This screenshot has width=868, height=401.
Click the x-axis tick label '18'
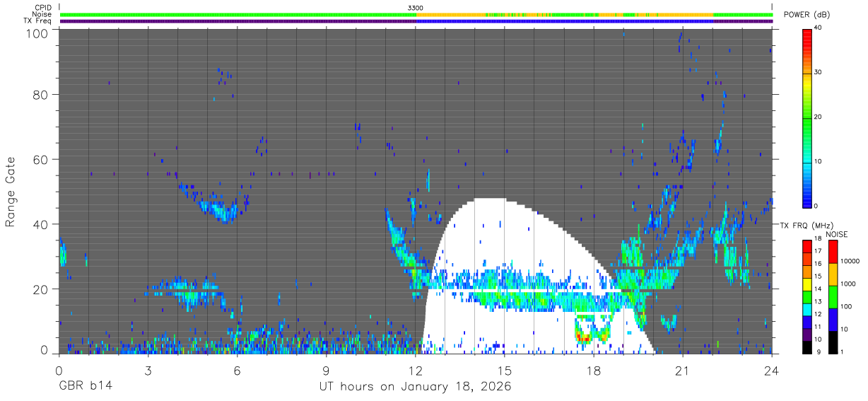coord(593,371)
